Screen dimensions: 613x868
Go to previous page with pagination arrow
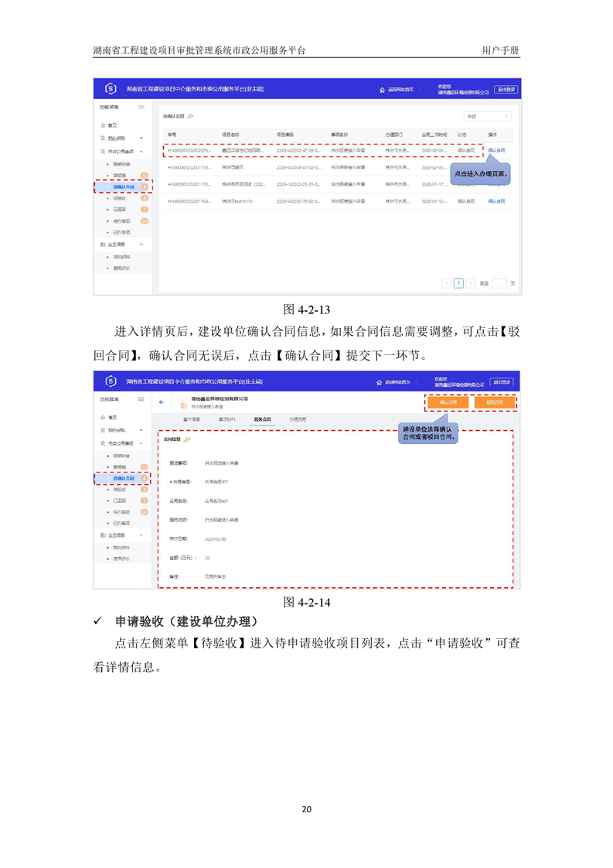[x=447, y=283]
